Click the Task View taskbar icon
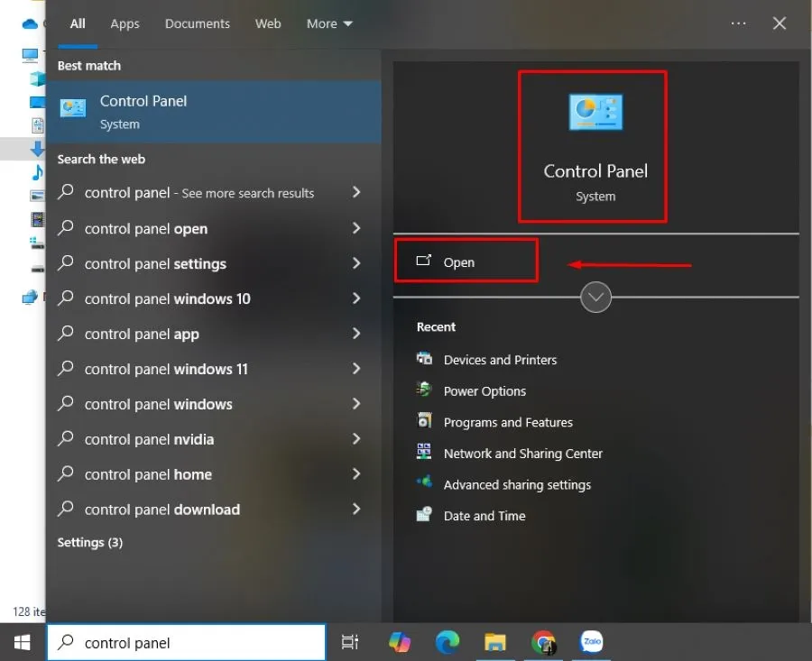 tap(350, 642)
